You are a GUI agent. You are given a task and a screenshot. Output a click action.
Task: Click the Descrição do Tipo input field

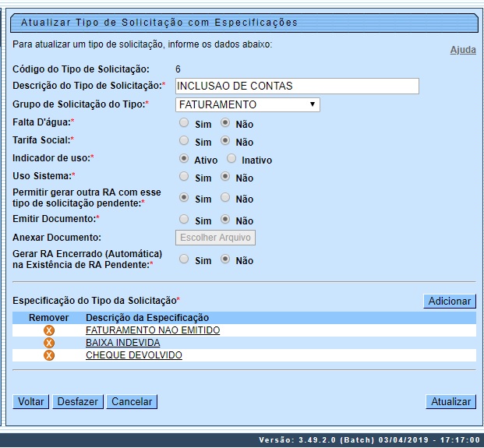coord(296,86)
